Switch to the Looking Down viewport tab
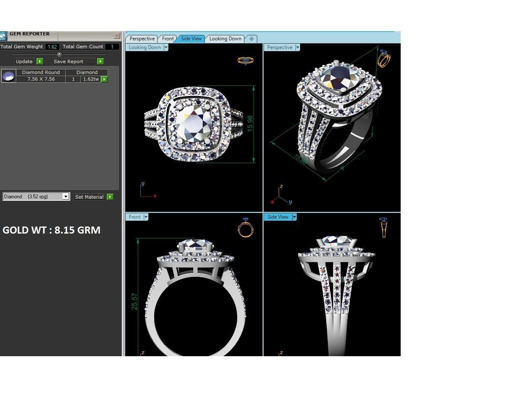Image resolution: width=532 pixels, height=399 pixels. click(225, 39)
